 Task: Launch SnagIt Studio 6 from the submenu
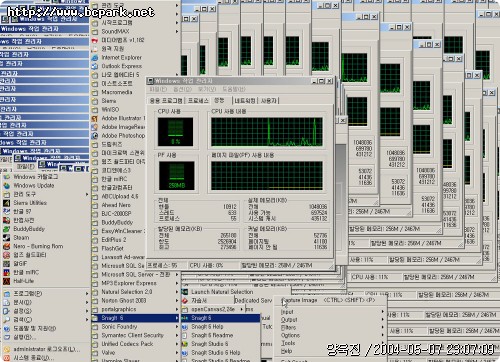(209, 344)
